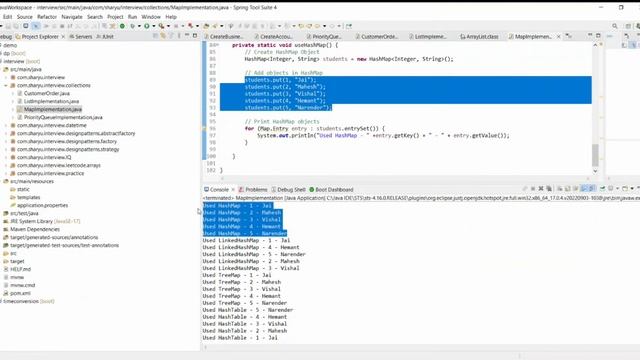Screen dimensions: 640x360
Task: Collapse all in Project Explorer toolbar
Action: pyautogui.click(x=156, y=36)
